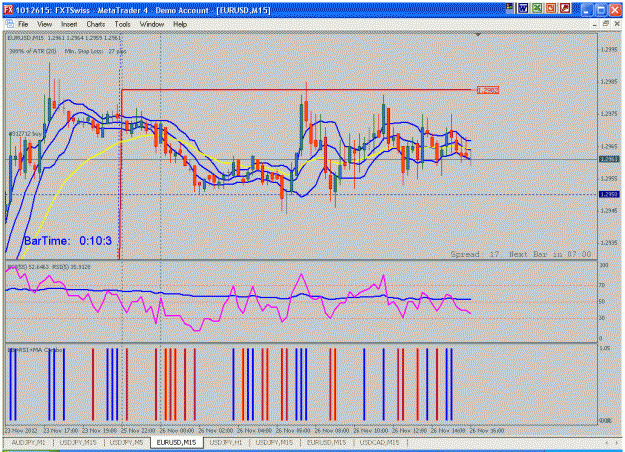
Task: Switch to the USDJPY,H1 chart tab
Action: 226,442
